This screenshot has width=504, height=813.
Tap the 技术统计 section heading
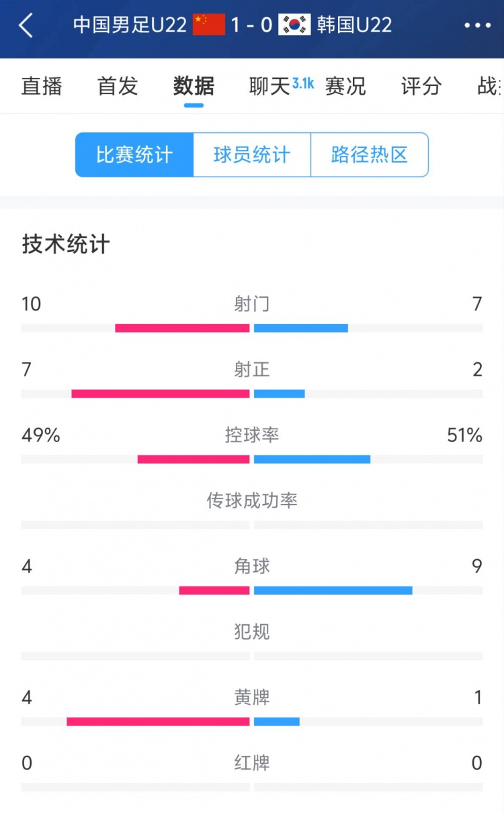tap(66, 244)
